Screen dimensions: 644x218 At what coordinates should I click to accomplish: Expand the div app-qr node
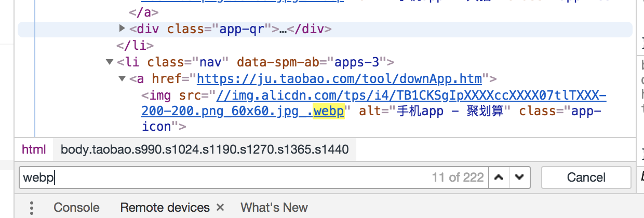(123, 29)
